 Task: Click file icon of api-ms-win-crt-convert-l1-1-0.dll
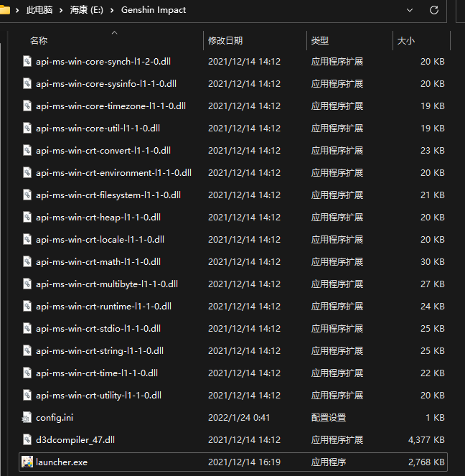click(x=27, y=150)
